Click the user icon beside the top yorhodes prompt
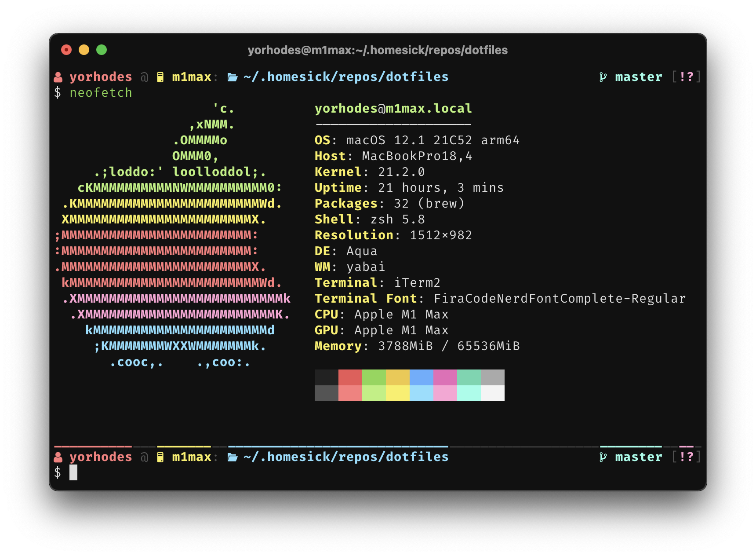The image size is (756, 556). click(58, 77)
